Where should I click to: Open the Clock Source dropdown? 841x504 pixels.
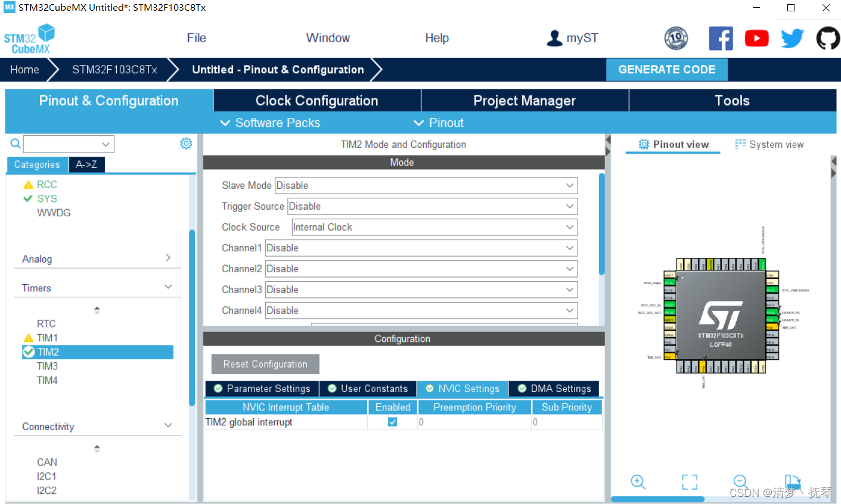435,227
